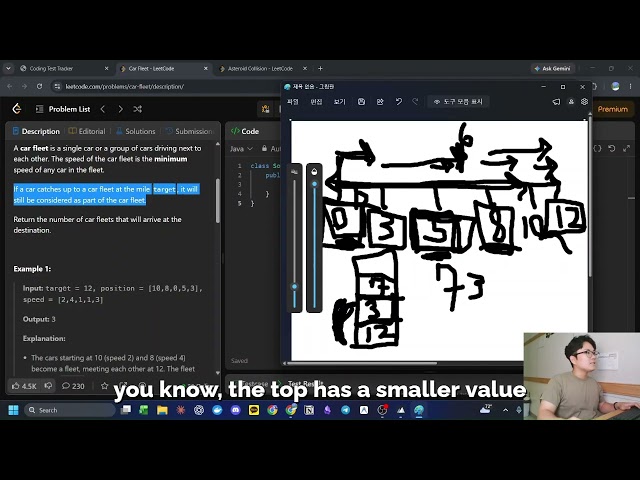Click the Paint horizontal scrollbar

point(363,363)
